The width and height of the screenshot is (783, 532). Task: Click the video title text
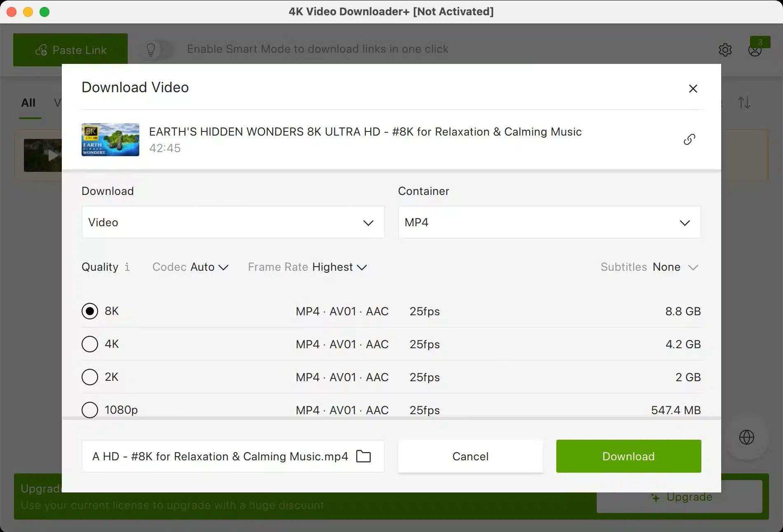[365, 132]
